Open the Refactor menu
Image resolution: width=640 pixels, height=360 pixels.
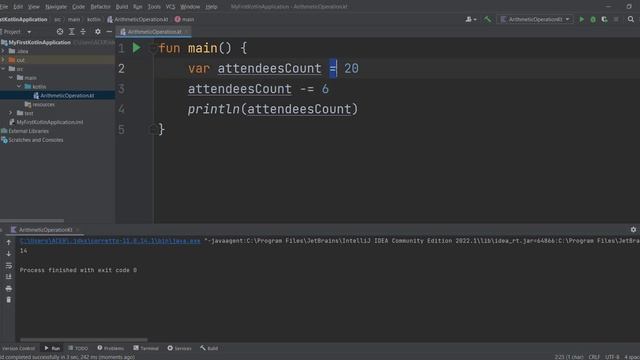[100, 7]
